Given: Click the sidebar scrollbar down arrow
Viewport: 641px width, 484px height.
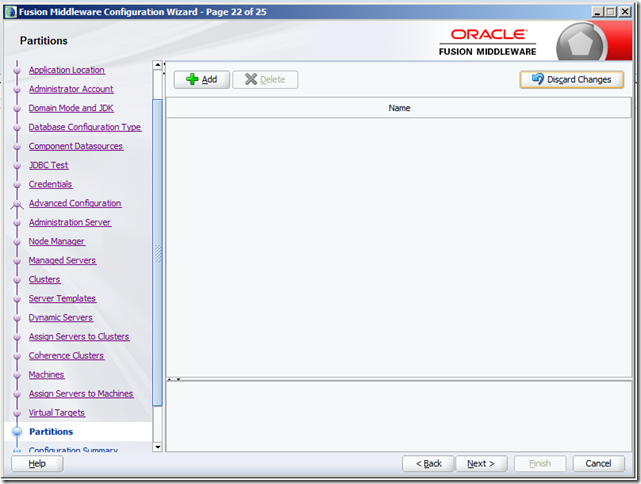Looking at the screenshot, I should [157, 447].
